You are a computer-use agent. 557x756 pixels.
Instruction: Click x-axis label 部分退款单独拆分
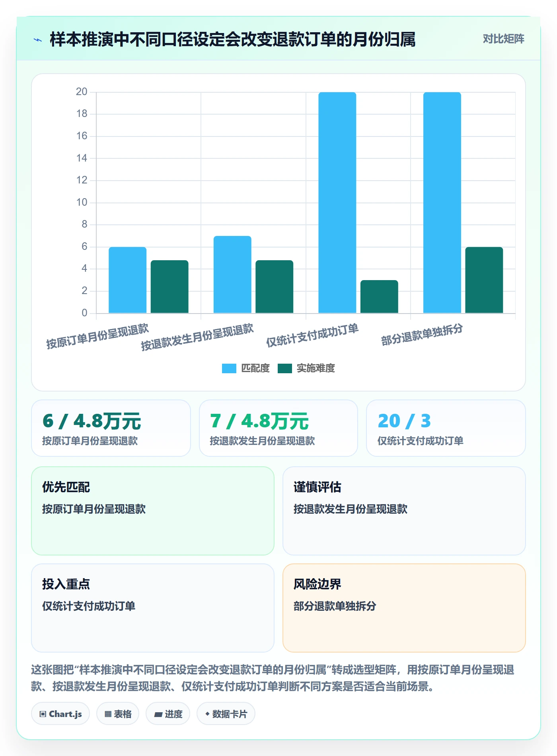(x=422, y=334)
